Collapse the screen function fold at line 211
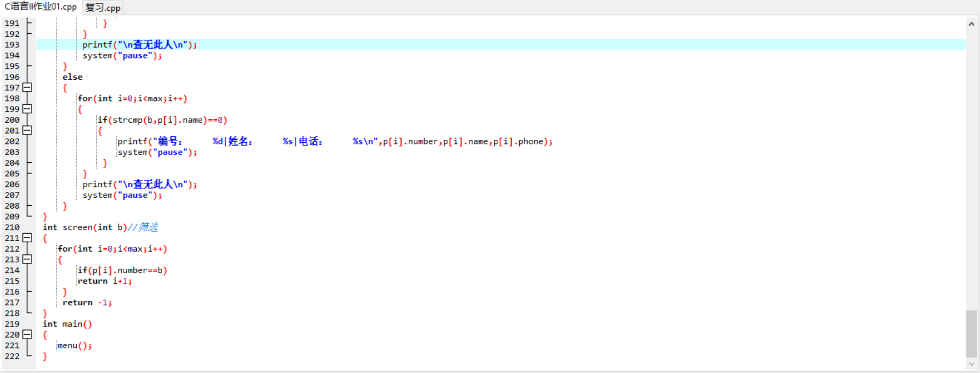Screen dimensions: 980x373 [27, 238]
